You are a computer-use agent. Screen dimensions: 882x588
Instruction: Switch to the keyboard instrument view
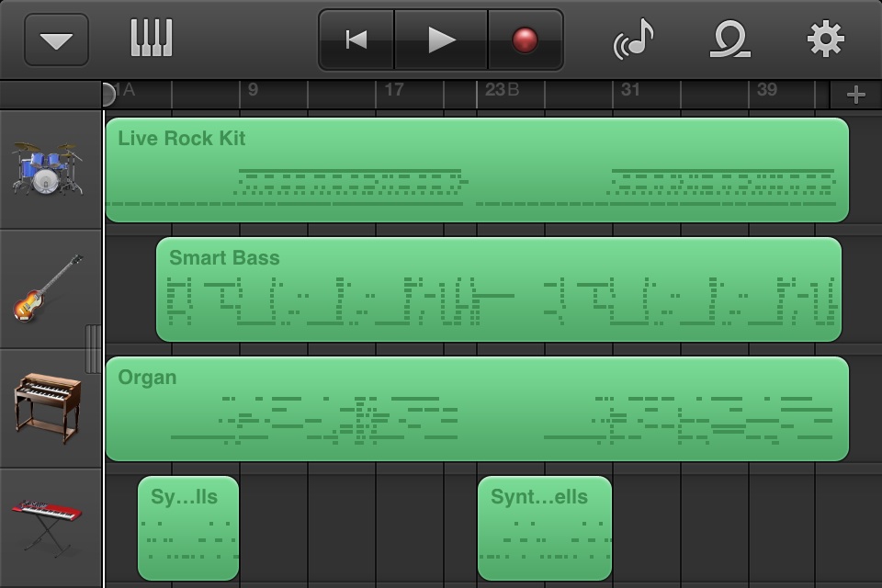(152, 39)
